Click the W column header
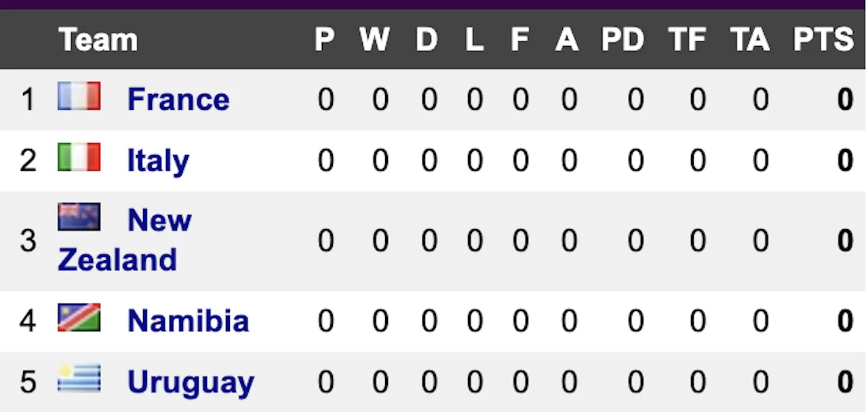The height and width of the screenshot is (412, 868). click(374, 40)
